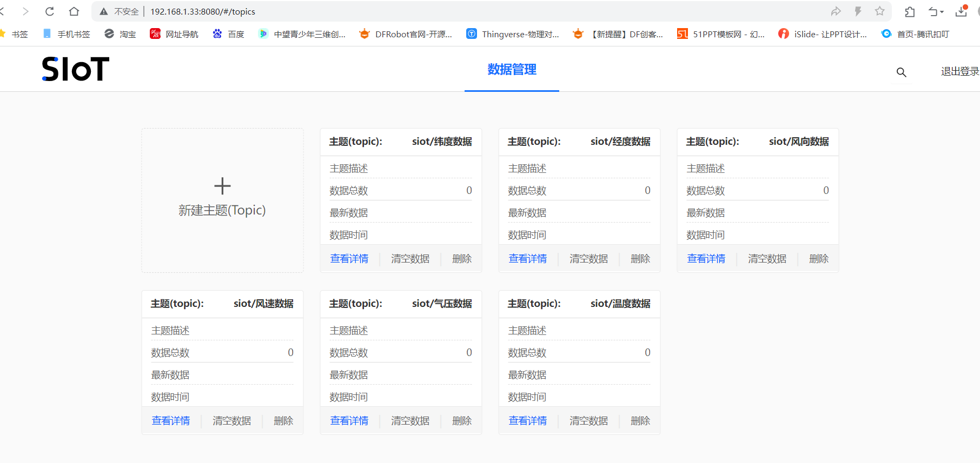Screen dimensions: 980x463
Task: Open the 书签 bookmarks folder
Action: point(15,34)
